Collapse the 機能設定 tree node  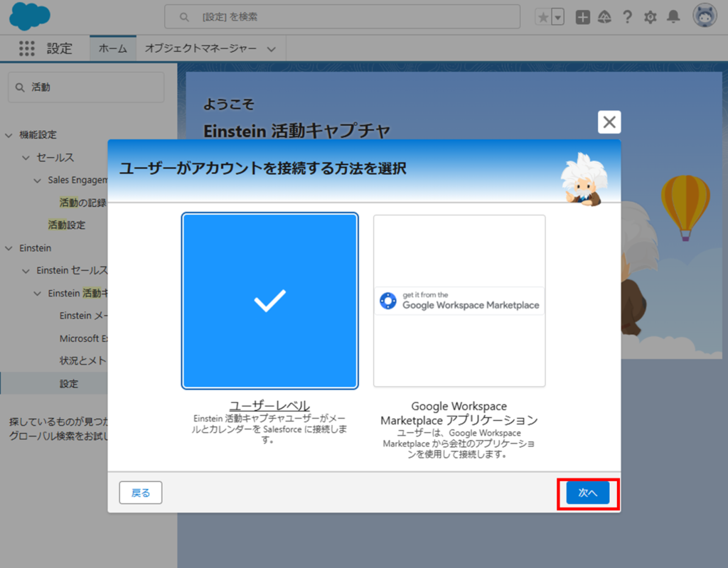coord(9,135)
